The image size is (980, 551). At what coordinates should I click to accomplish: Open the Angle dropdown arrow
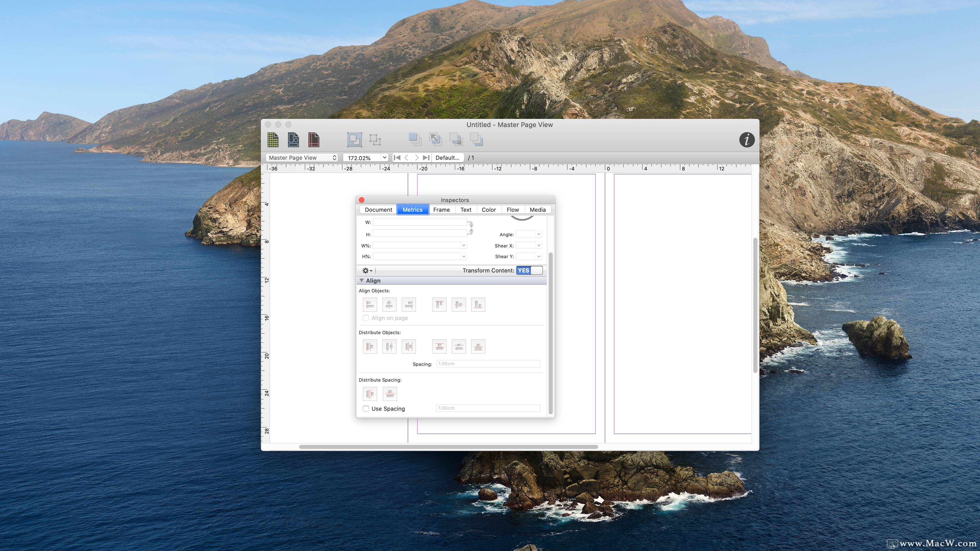[539, 234]
